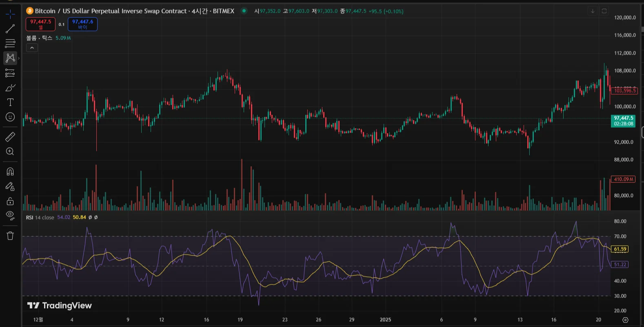This screenshot has width=644, height=327.
Task: Click the purple 51.22 RSI value label
Action: tap(620, 265)
